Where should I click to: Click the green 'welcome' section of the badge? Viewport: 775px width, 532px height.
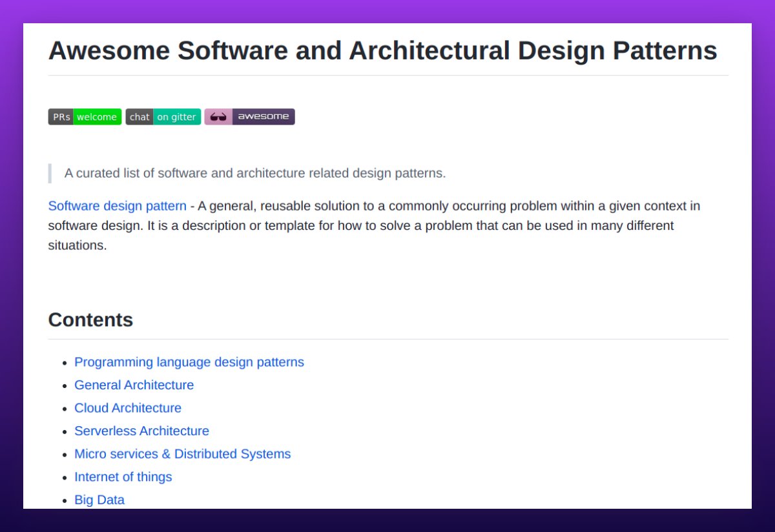click(x=97, y=117)
